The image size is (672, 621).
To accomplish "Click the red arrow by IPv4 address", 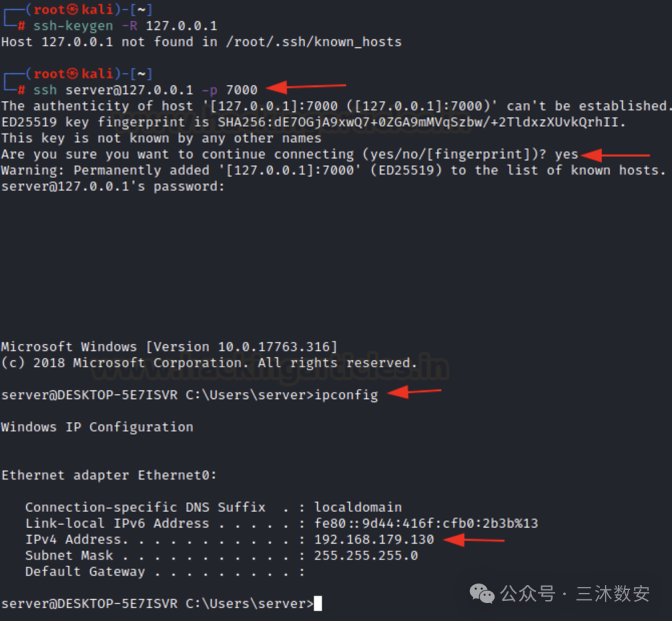I will click(474, 539).
